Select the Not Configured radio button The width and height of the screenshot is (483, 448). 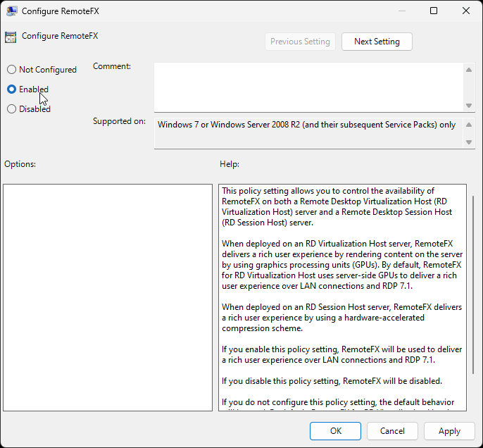tap(11, 70)
